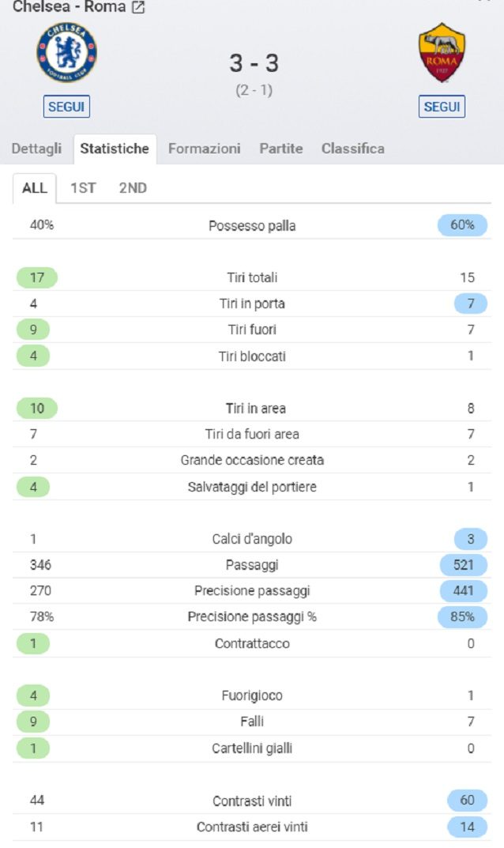Click the Contrasti vinti 60 badge

[x=467, y=800]
